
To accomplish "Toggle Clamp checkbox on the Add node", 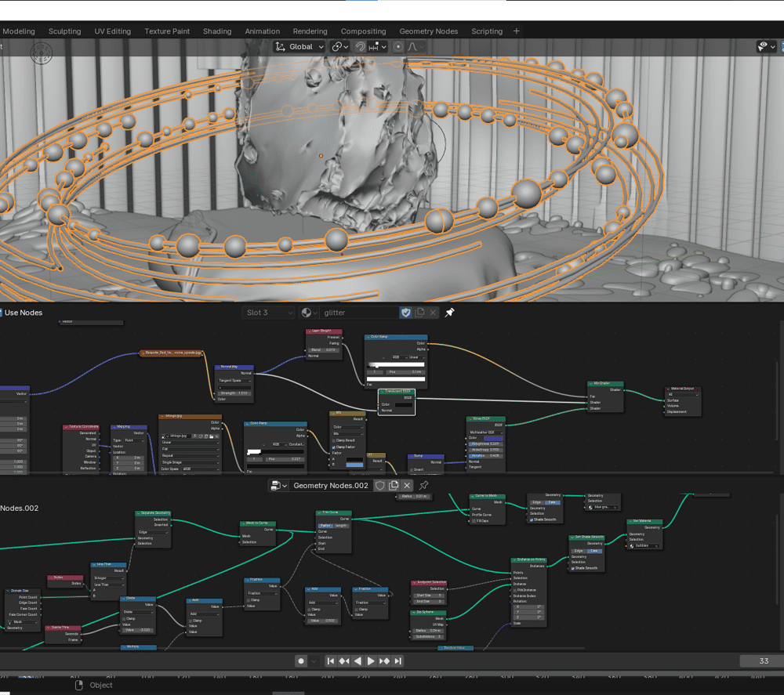I will click(x=309, y=609).
